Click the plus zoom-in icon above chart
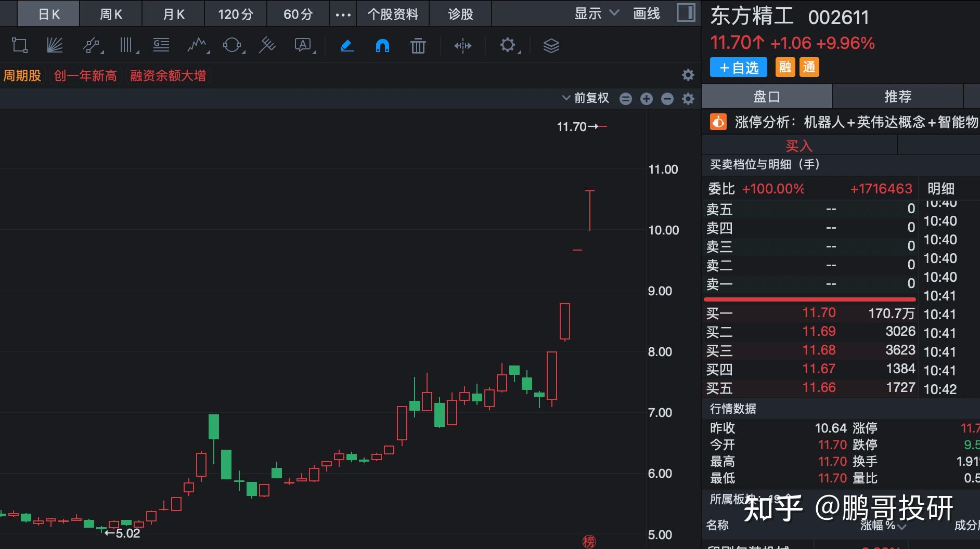The height and width of the screenshot is (549, 980). (647, 98)
